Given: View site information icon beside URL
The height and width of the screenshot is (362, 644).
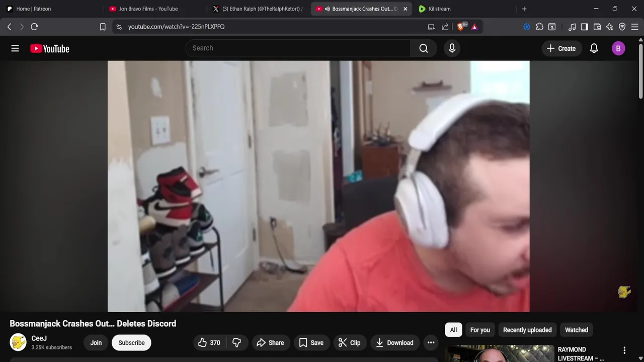Looking at the screenshot, I should tap(119, 27).
